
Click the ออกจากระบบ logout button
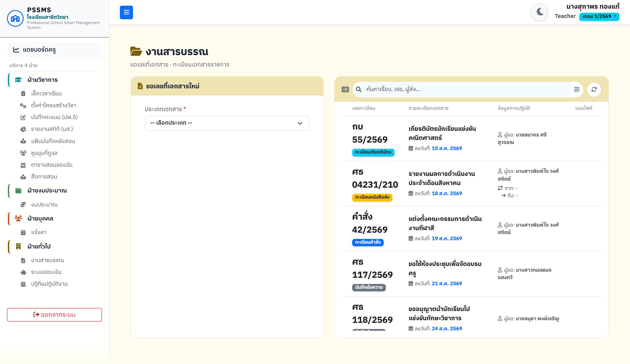[54, 315]
